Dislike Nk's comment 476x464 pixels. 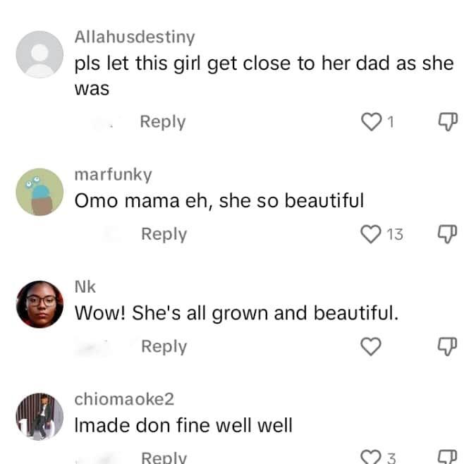tap(448, 346)
